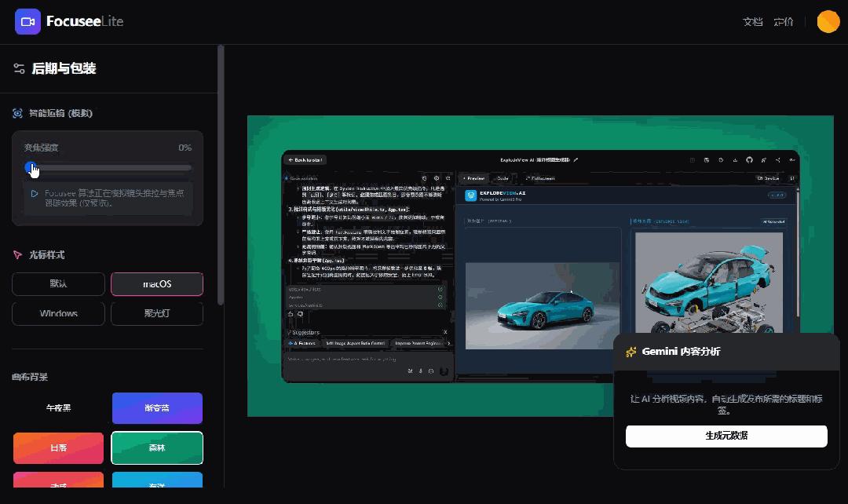Viewport: 848px width, 504px height.
Task: Click the exploded-view car image
Action: point(708,283)
